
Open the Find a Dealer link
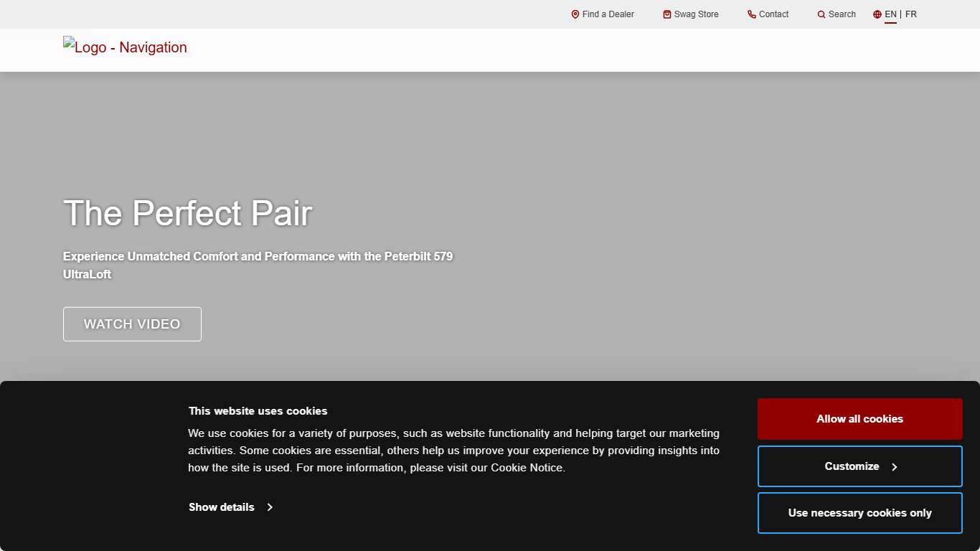tap(608, 14)
